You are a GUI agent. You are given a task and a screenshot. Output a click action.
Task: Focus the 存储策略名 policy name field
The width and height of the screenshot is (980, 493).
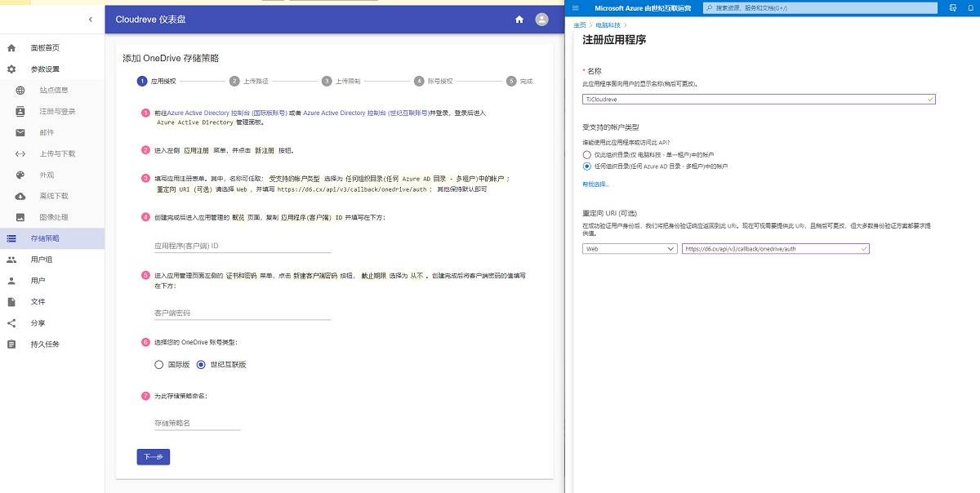pyautogui.click(x=197, y=423)
